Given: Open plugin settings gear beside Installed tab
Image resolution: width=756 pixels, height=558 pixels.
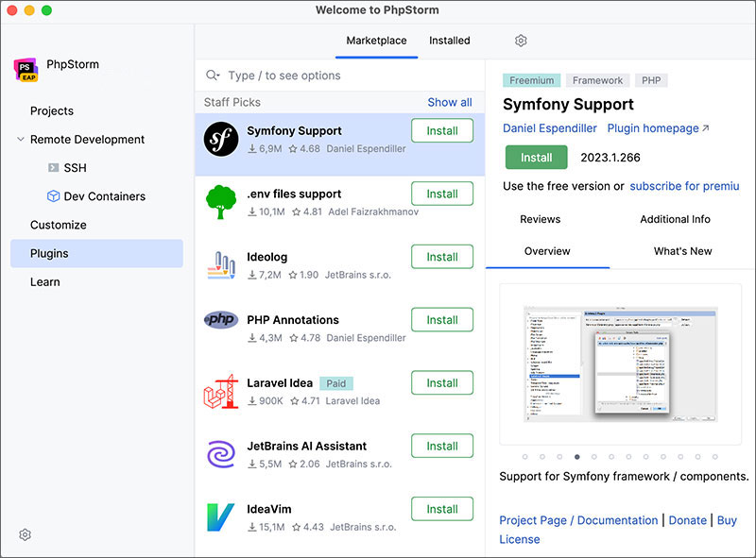Looking at the screenshot, I should click(521, 41).
